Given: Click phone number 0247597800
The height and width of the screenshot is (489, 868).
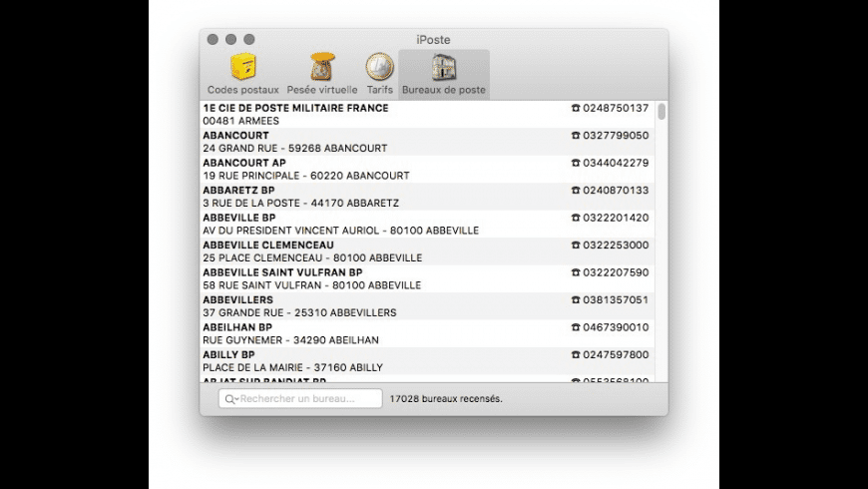Looking at the screenshot, I should (x=616, y=355).
